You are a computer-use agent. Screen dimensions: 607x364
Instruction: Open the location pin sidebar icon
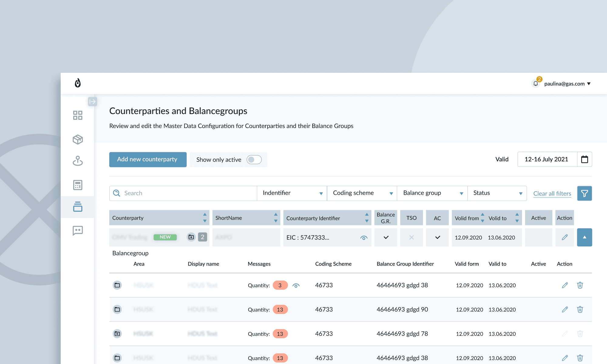point(78,161)
